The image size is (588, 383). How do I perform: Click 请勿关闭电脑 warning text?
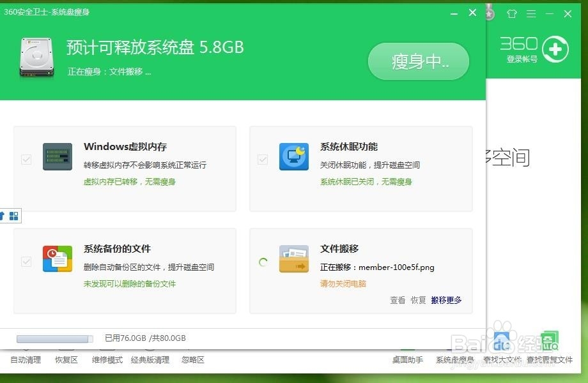[x=343, y=284]
